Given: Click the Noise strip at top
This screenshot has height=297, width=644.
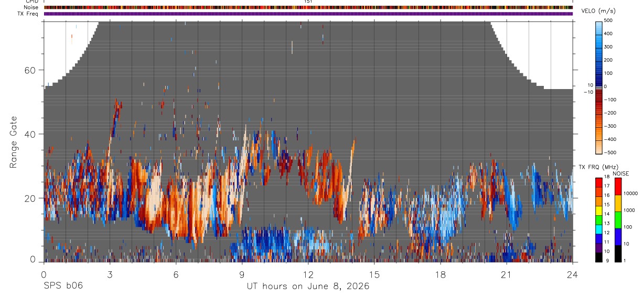Looking at the screenshot, I should tap(308, 7).
